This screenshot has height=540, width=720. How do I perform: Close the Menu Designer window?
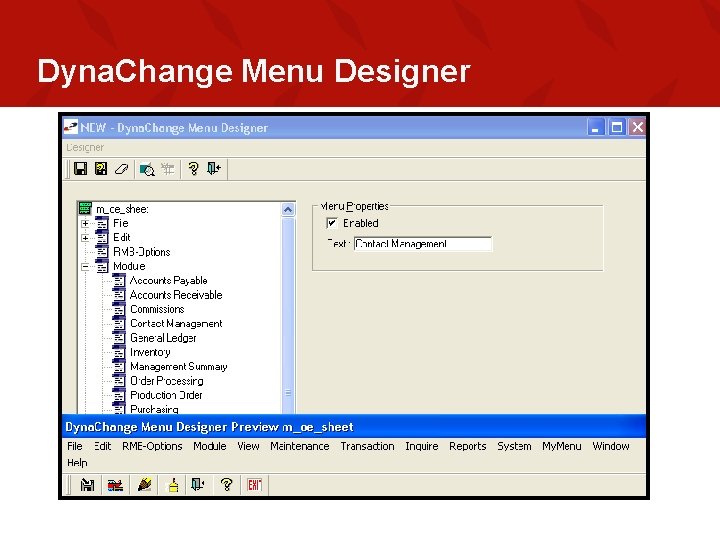(x=637, y=127)
